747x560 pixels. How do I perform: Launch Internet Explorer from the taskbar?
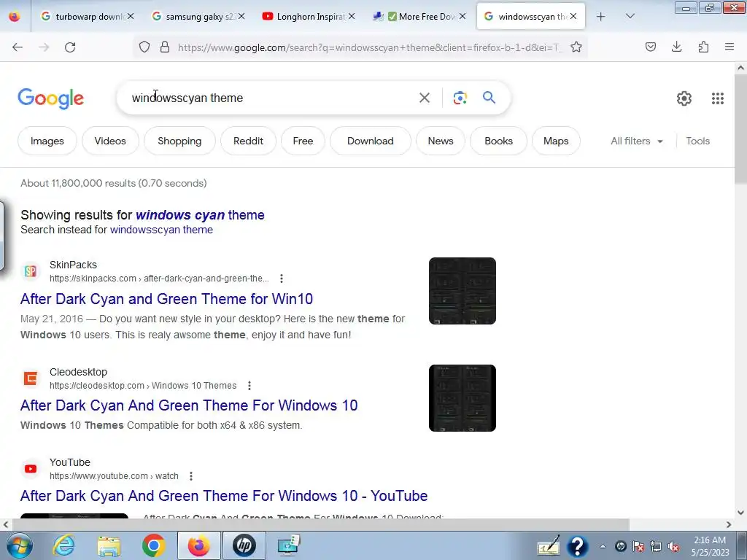pos(64,545)
